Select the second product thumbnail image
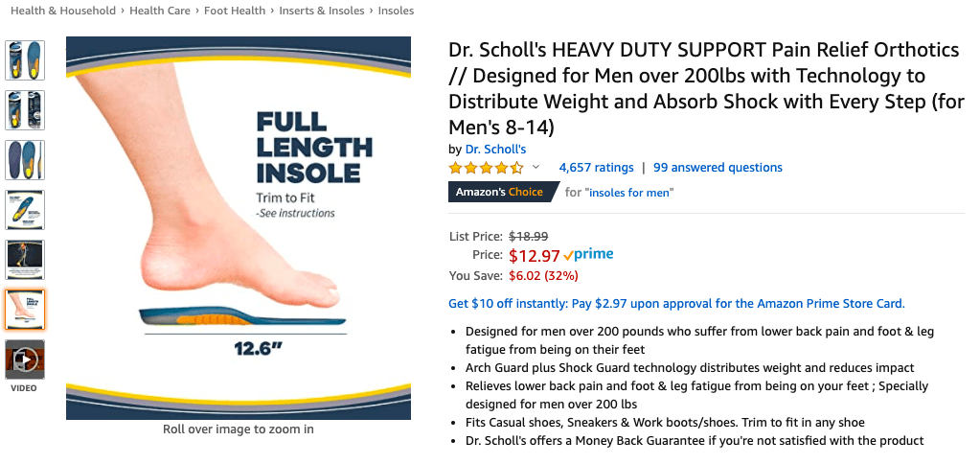Screen dimensions: 980x464 tap(25, 110)
